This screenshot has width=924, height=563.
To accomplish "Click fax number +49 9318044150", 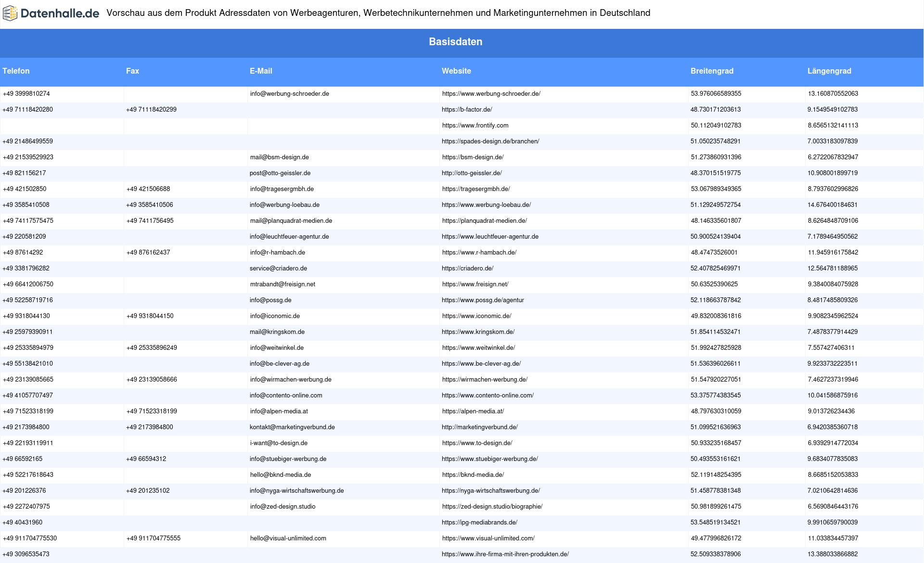I will click(150, 316).
